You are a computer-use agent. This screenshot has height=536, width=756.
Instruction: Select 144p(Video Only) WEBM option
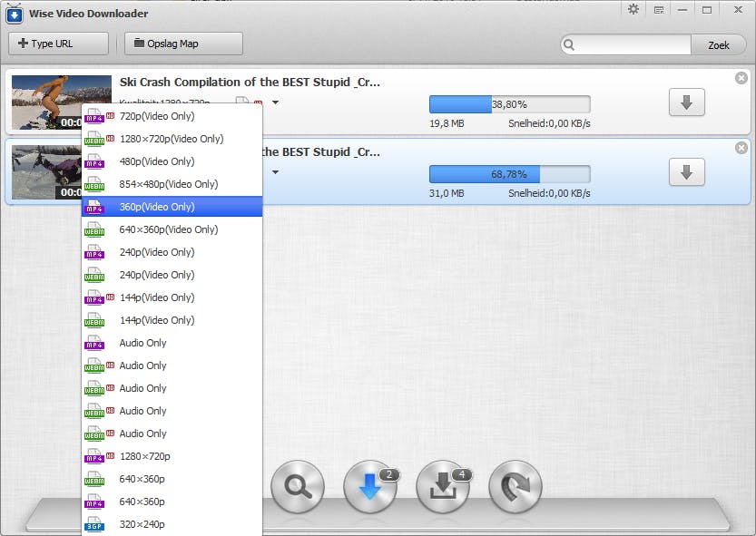(x=172, y=320)
